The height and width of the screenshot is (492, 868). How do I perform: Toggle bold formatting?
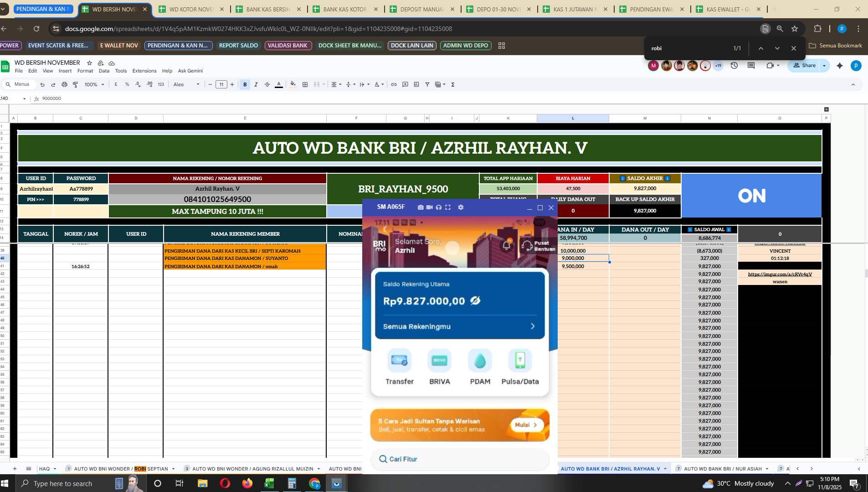pyautogui.click(x=245, y=84)
